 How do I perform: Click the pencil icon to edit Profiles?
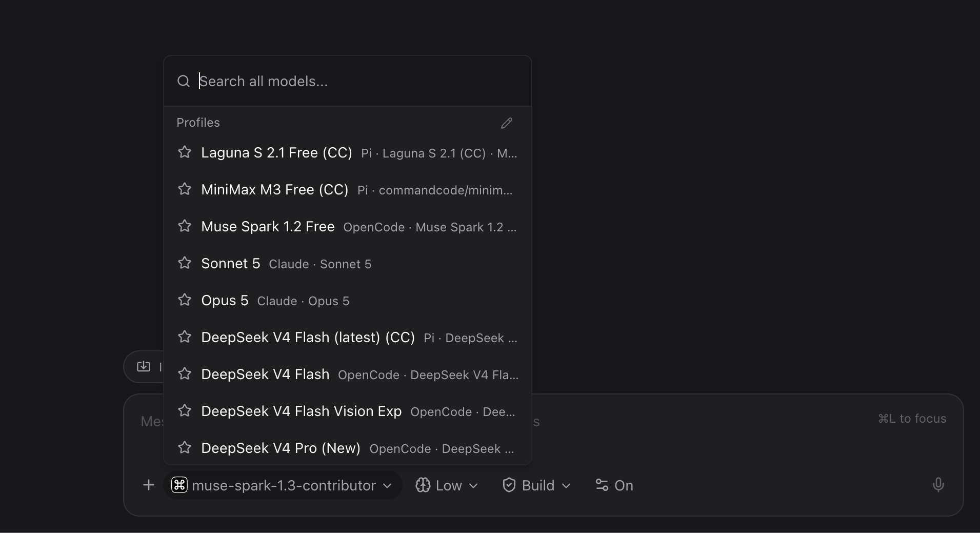(x=507, y=123)
